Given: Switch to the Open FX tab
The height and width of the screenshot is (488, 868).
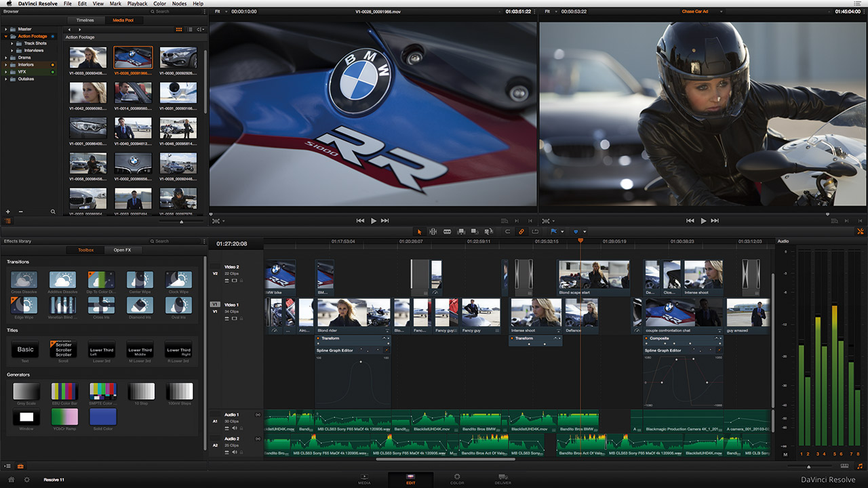Looking at the screenshot, I should coord(122,250).
